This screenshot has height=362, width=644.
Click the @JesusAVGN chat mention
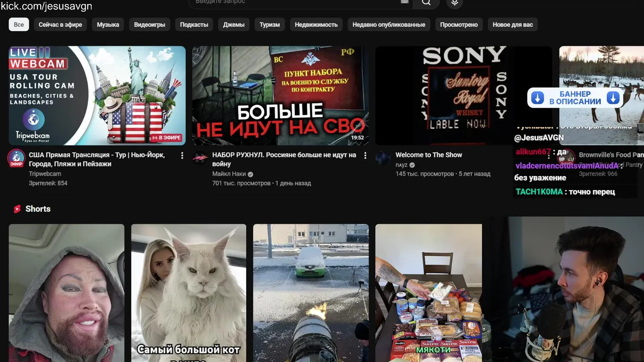539,138
